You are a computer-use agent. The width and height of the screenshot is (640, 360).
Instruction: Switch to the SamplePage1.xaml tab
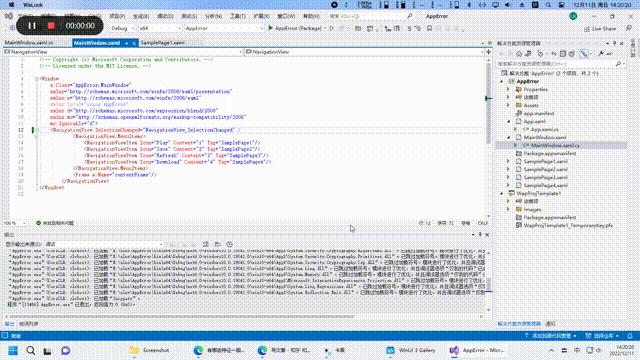[162, 42]
